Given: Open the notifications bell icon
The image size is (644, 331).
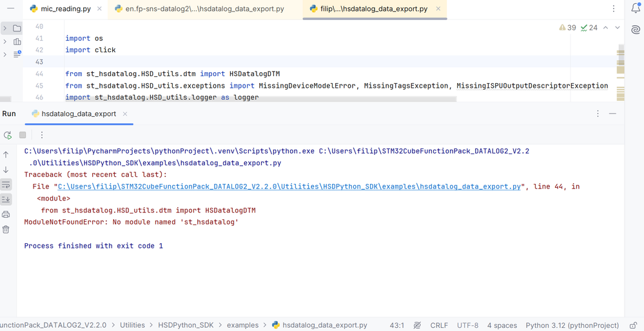Looking at the screenshot, I should click(x=636, y=9).
